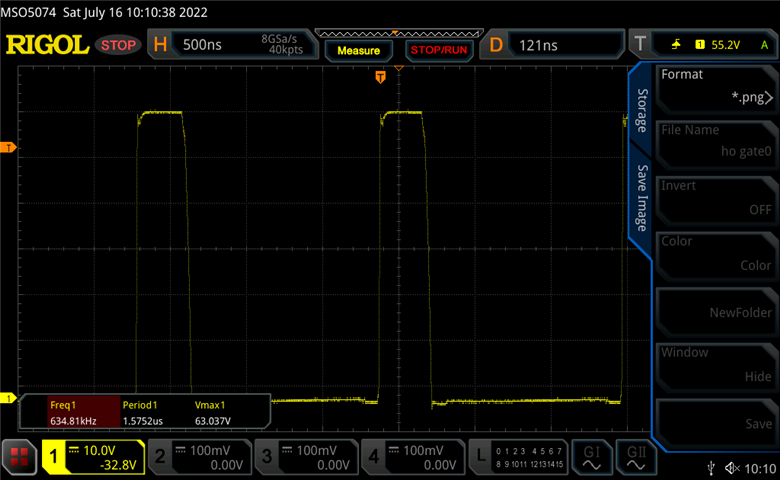Image resolution: width=780 pixels, height=480 pixels.
Task: Click the STOP/RUN button
Action: pyautogui.click(x=439, y=51)
